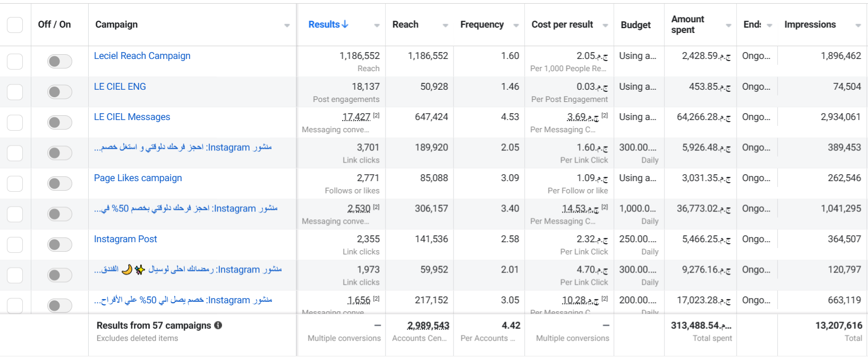The image size is (868, 358).
Task: Click the info icon beside Results from 57 campaigns
Action: (218, 326)
